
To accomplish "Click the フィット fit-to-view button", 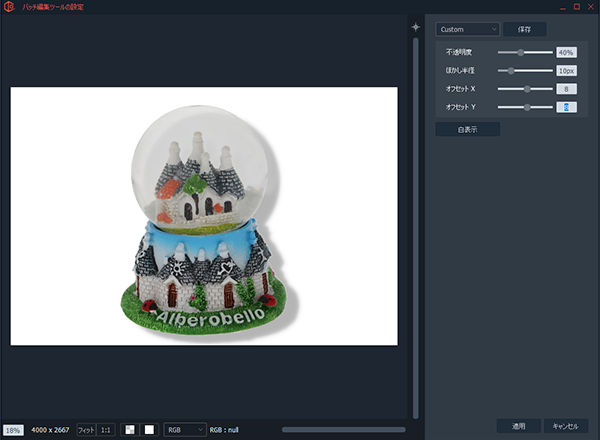I will point(86,429).
